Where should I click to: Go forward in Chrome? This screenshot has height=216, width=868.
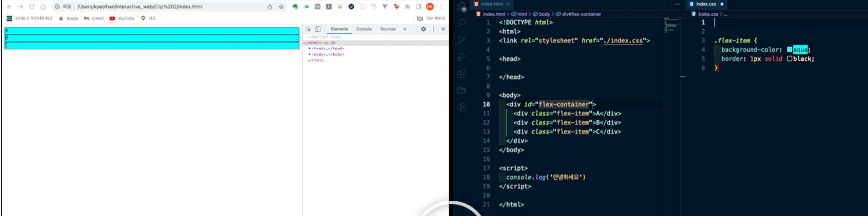pyautogui.click(x=20, y=7)
